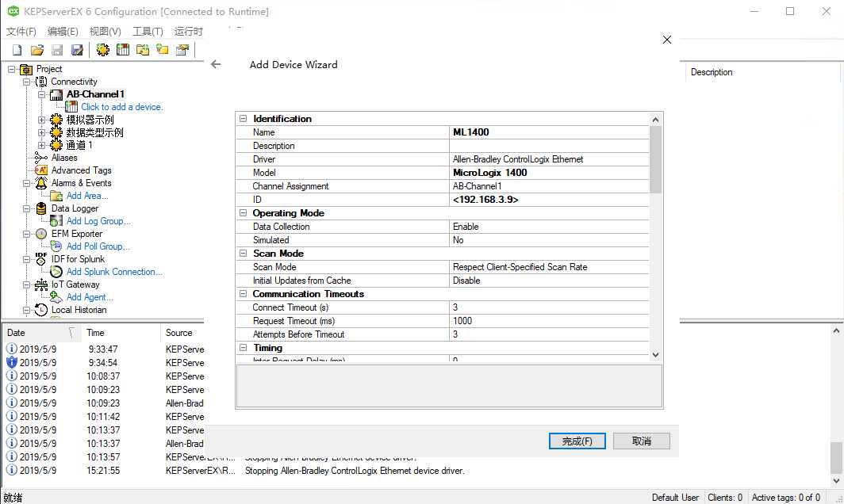
Task: Click the Add Log Group... link
Action: tap(98, 221)
